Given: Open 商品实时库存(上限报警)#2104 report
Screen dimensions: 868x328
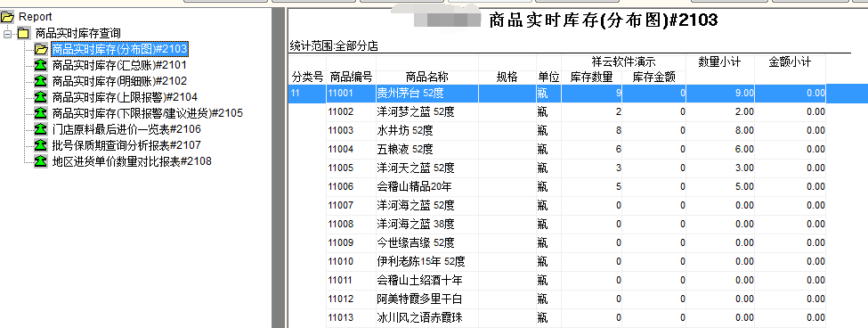Looking at the screenshot, I should tap(125, 97).
